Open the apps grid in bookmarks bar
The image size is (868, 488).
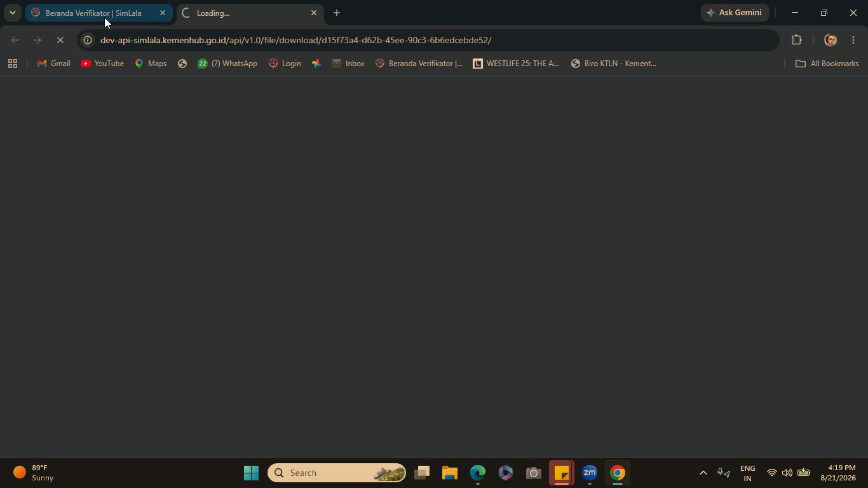[12, 64]
